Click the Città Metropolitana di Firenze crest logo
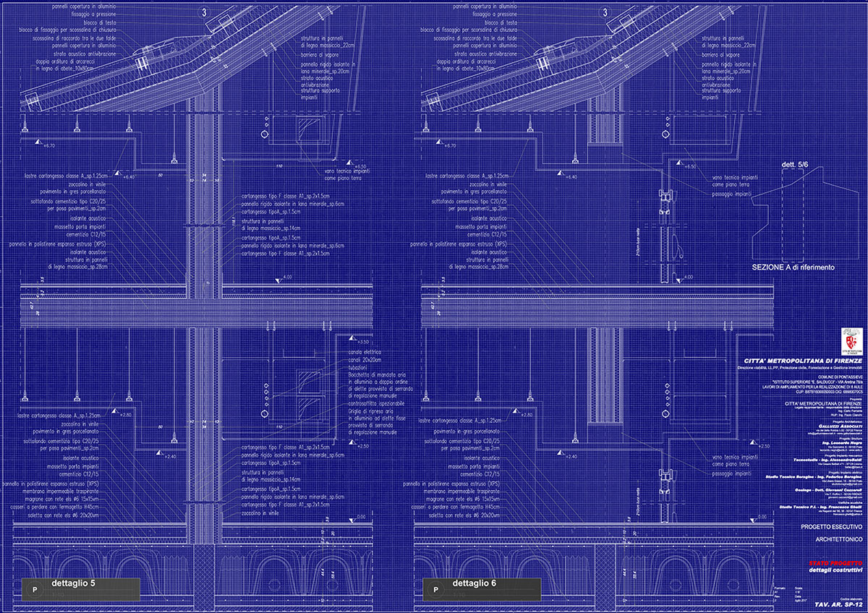 (x=849, y=340)
